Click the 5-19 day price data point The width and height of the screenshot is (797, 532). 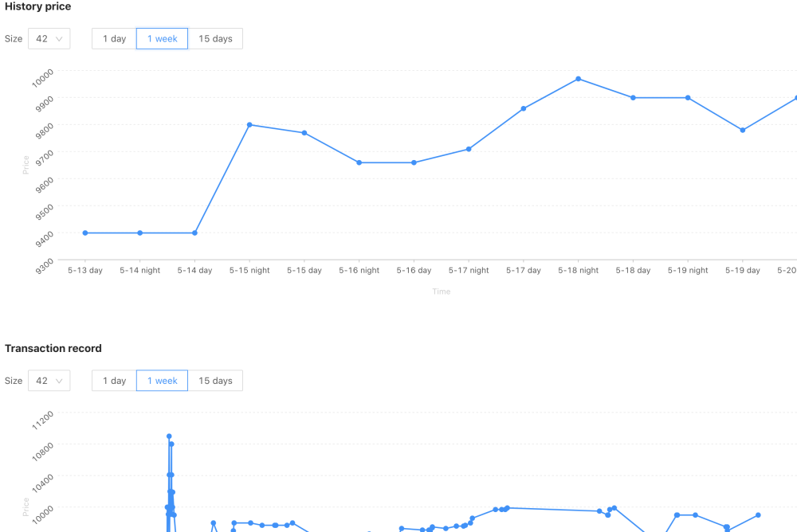[743, 131]
